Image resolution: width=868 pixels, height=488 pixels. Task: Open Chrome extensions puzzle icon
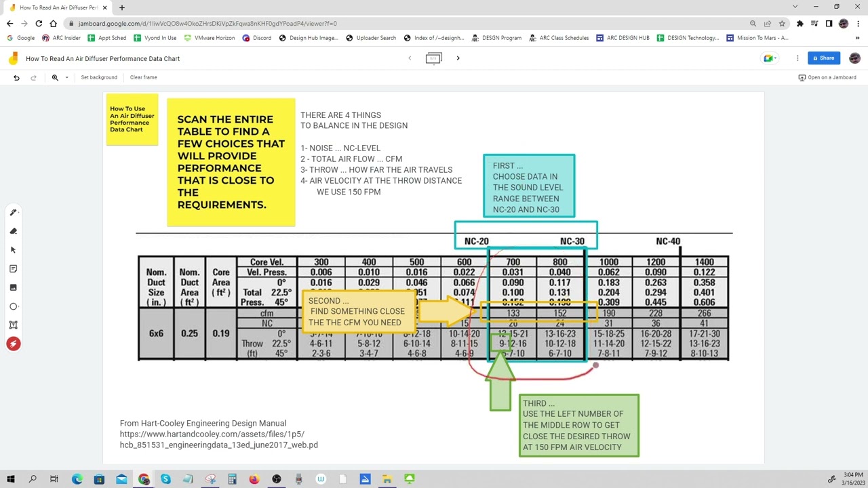click(800, 24)
